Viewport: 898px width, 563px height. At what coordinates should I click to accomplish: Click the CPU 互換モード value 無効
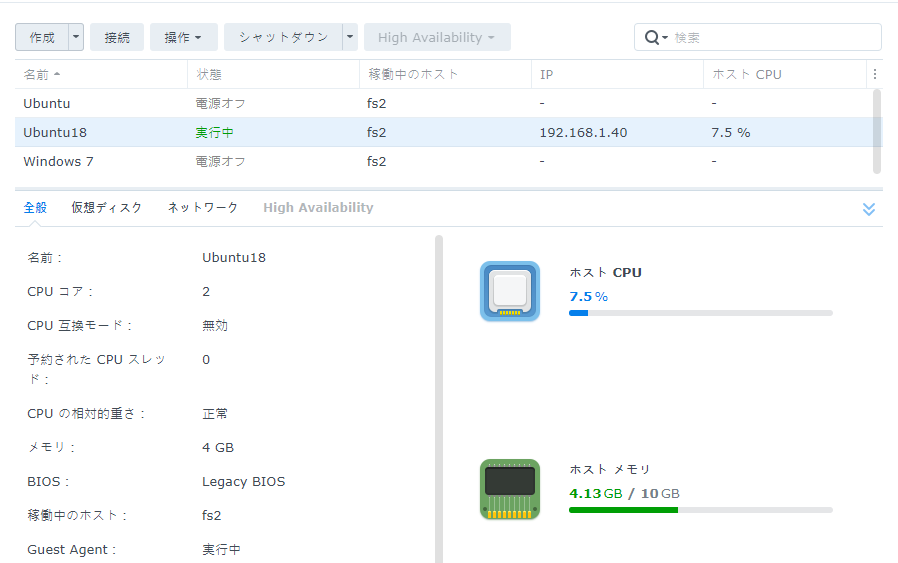point(215,326)
